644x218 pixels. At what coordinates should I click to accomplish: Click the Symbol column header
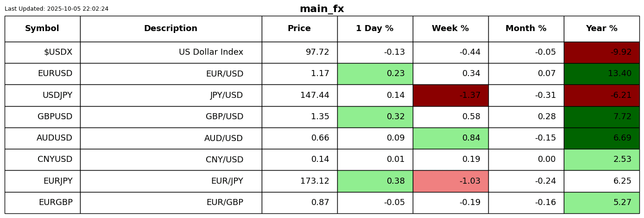pyautogui.click(x=42, y=29)
